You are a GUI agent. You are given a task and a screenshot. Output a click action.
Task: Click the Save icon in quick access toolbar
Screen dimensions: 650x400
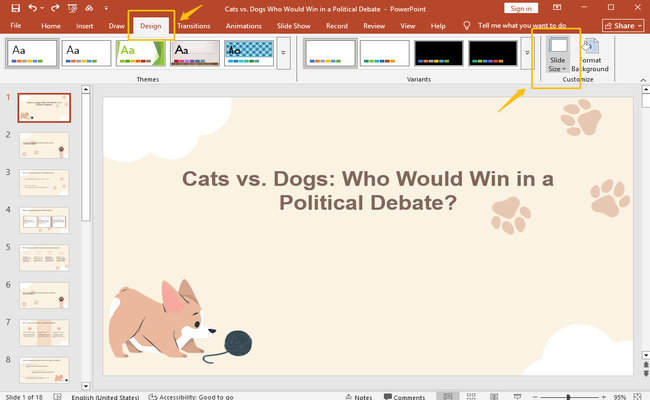(x=15, y=8)
